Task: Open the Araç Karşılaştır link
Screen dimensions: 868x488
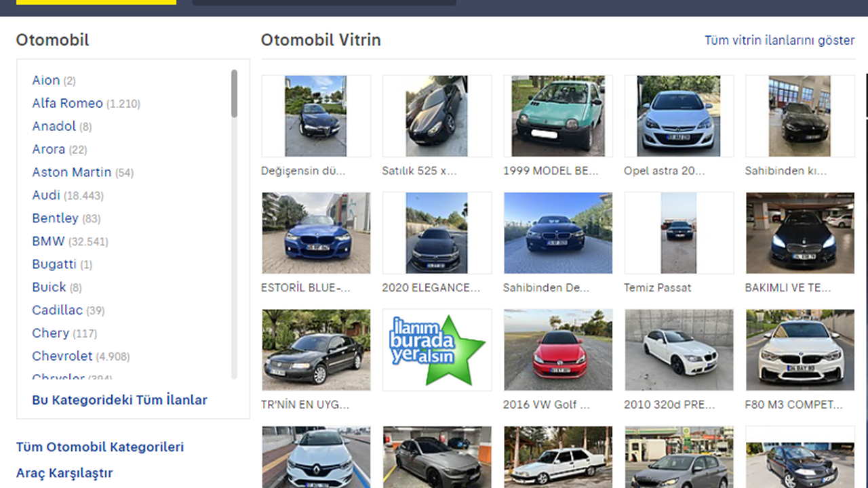Action: point(64,473)
